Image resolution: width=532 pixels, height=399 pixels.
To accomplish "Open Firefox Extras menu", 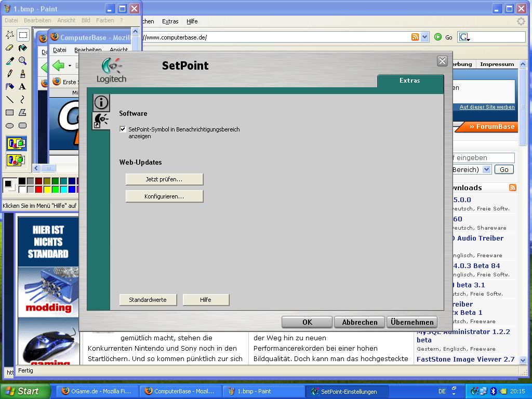I will [x=170, y=21].
